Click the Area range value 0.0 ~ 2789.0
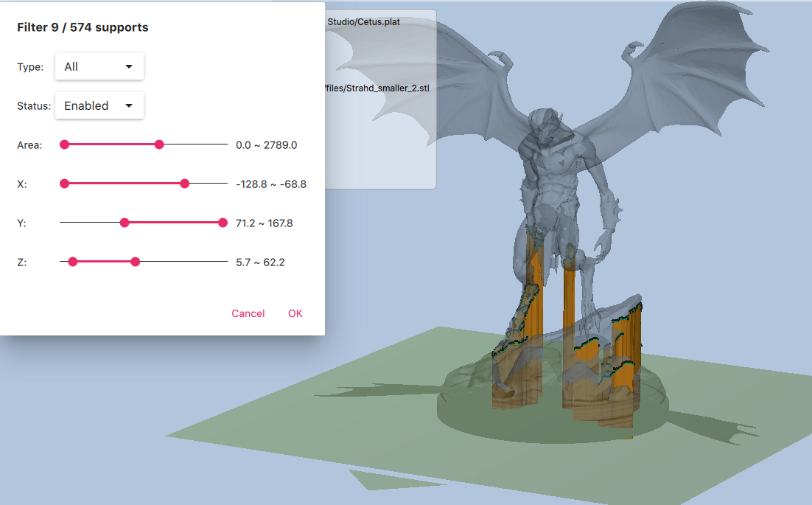 click(266, 145)
